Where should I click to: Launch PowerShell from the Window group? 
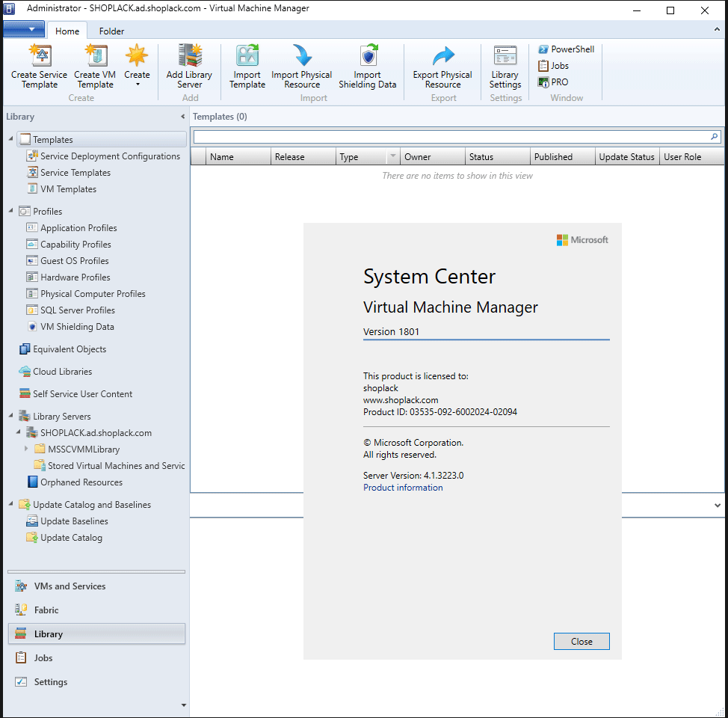point(567,49)
